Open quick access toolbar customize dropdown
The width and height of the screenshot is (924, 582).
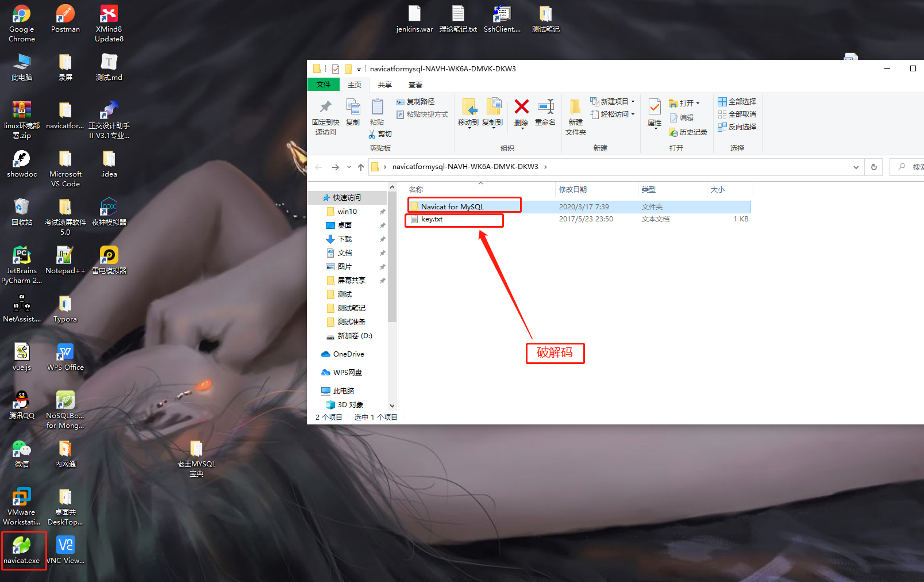click(x=359, y=69)
